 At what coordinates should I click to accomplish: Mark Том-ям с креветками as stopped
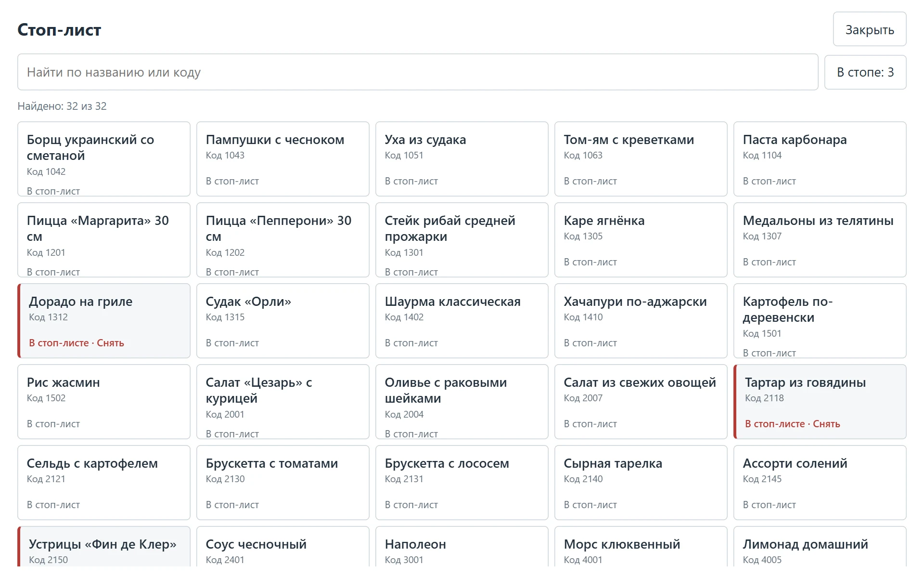tap(641, 159)
